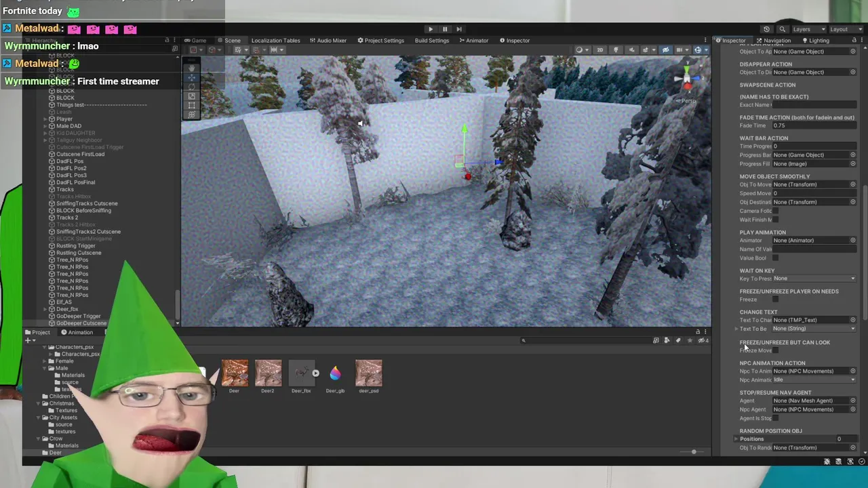Expand the Christmas folder
Image resolution: width=868 pixels, height=488 pixels.
click(39, 403)
